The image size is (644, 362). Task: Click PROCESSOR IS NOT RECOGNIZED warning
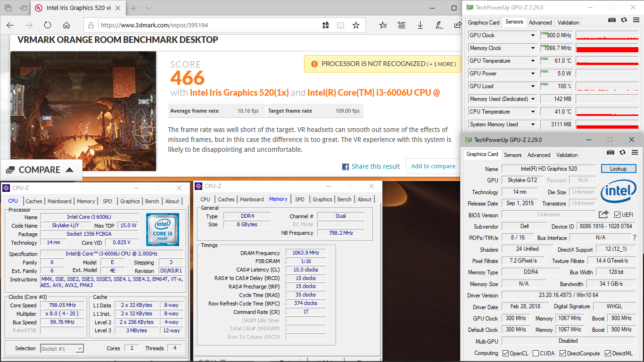click(382, 64)
